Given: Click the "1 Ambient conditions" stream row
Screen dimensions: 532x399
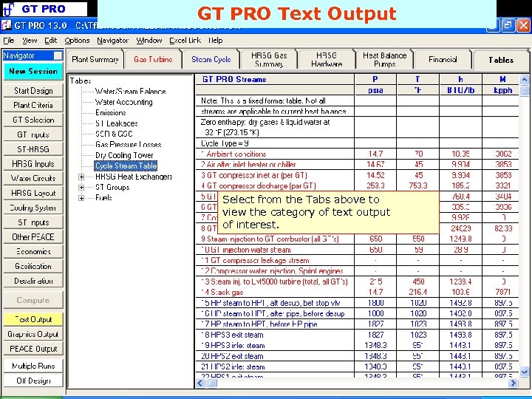Looking at the screenshot, I should pos(357,154).
